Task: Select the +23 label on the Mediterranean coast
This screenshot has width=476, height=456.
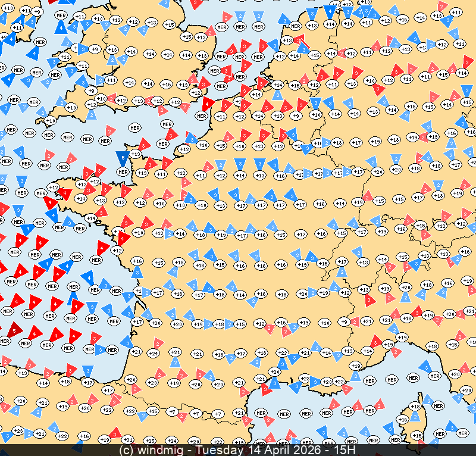Action: coord(305,379)
